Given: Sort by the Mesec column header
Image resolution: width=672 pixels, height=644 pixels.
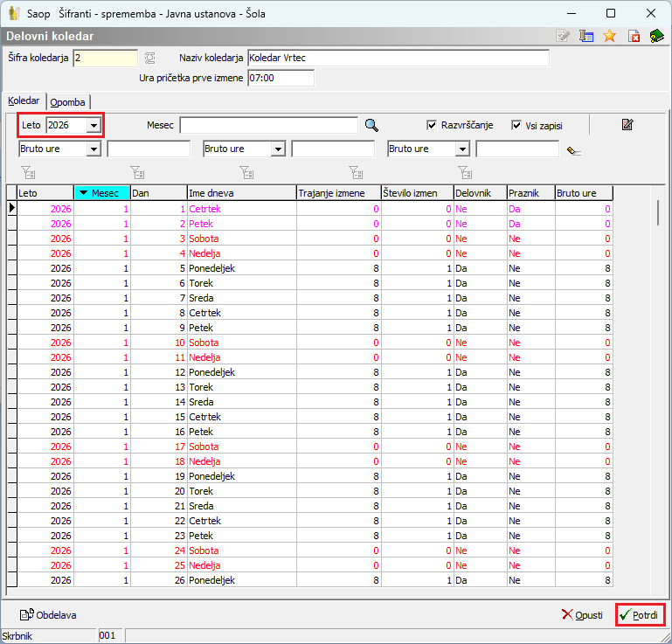Looking at the screenshot, I should [x=101, y=193].
